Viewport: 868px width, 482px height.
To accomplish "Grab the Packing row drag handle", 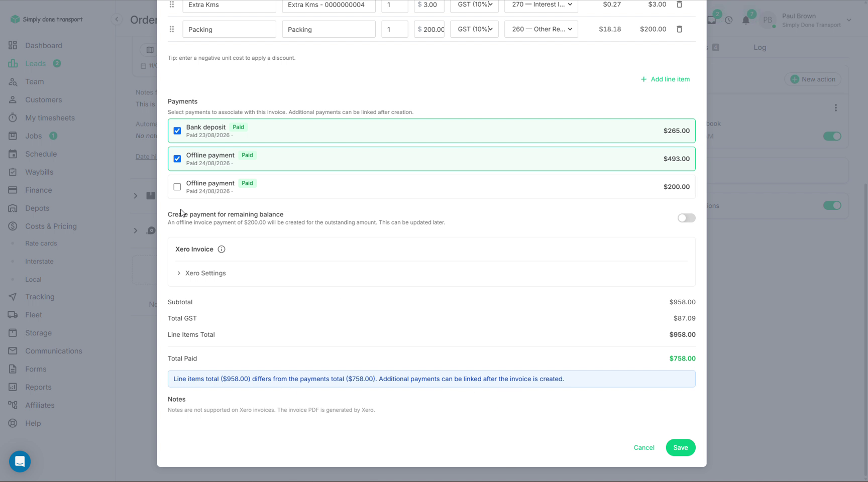I will 172,29.
